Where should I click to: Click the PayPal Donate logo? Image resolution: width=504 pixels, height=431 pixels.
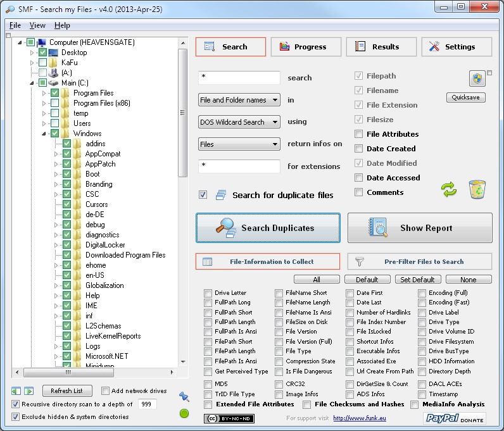(455, 418)
